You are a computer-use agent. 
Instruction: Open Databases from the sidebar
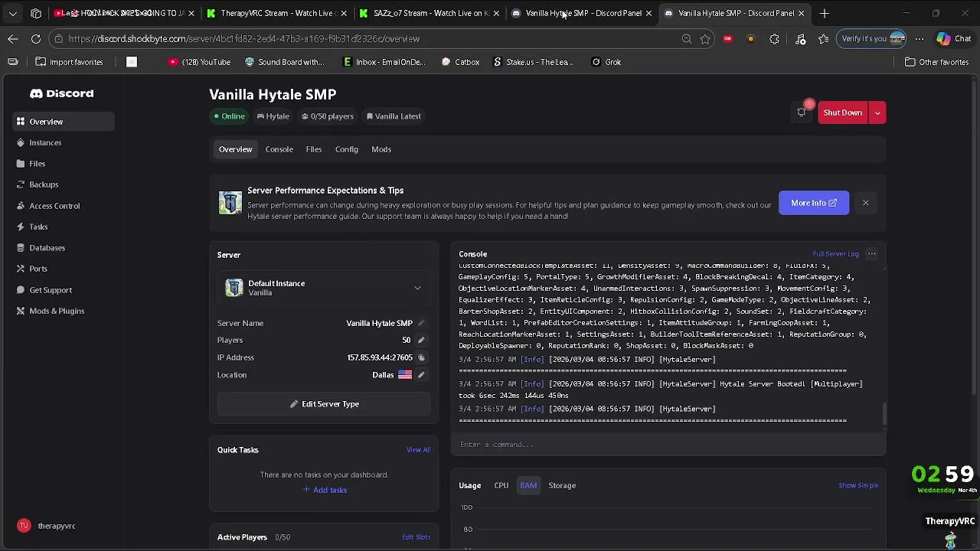tap(47, 248)
